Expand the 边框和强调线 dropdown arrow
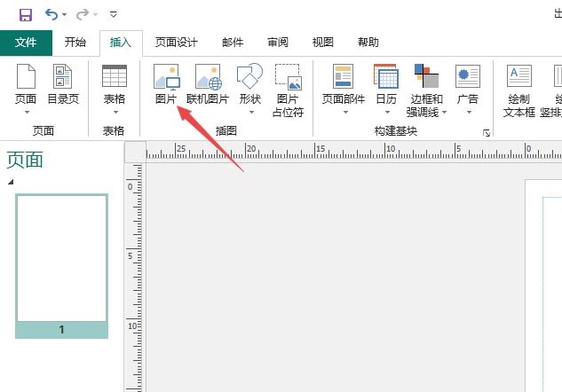Viewport: 562px width, 392px height. tap(445, 113)
